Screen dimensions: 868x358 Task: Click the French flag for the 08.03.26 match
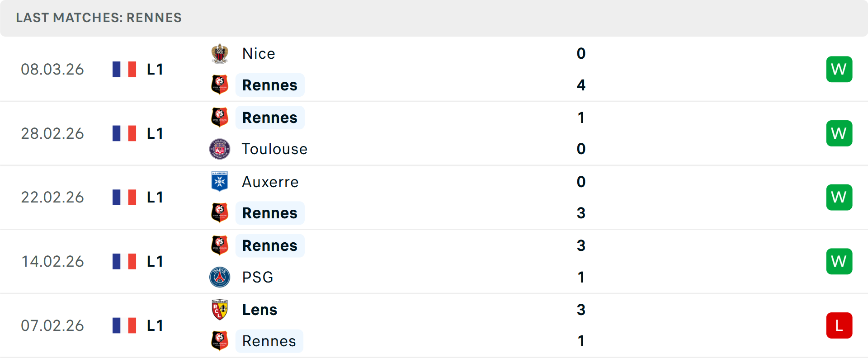click(x=124, y=69)
